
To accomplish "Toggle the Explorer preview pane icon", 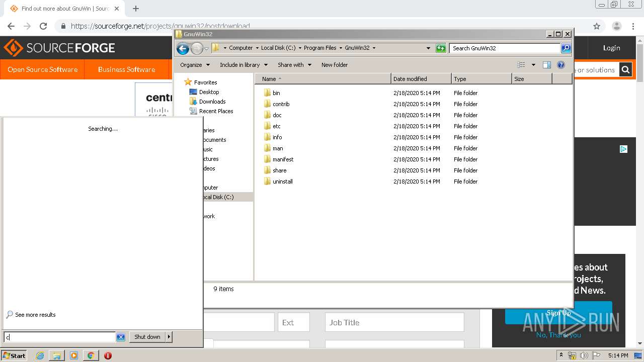I will pyautogui.click(x=547, y=65).
